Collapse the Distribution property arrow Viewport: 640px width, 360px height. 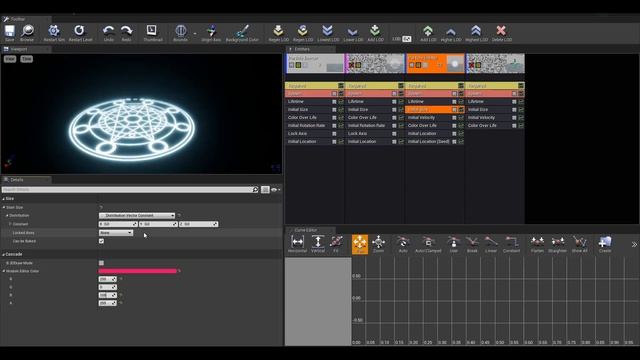pos(7,216)
